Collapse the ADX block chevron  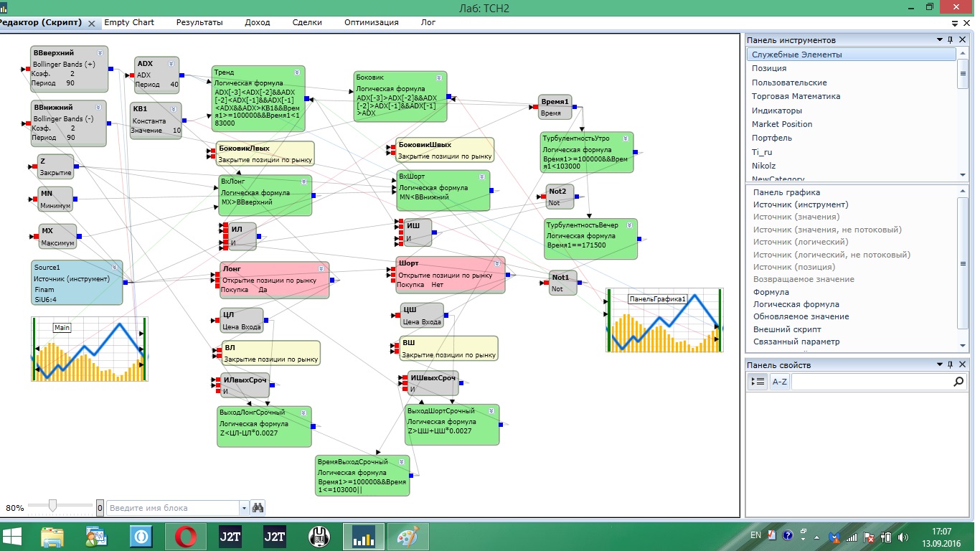click(171, 64)
